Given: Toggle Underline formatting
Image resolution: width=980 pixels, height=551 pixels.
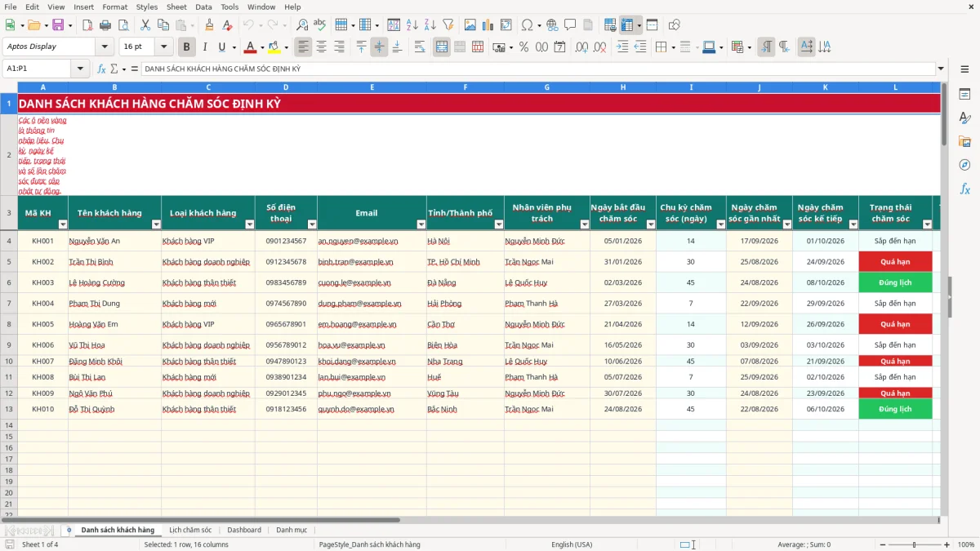Looking at the screenshot, I should coord(221,47).
